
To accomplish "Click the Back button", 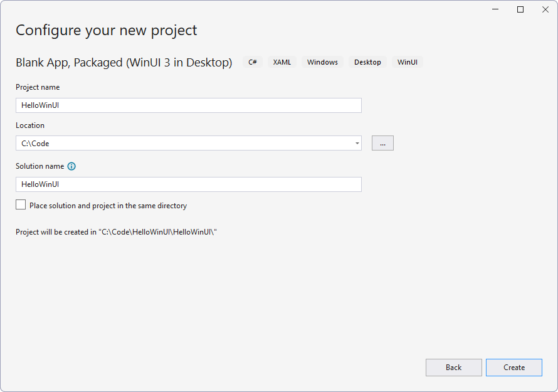I will pos(453,368).
